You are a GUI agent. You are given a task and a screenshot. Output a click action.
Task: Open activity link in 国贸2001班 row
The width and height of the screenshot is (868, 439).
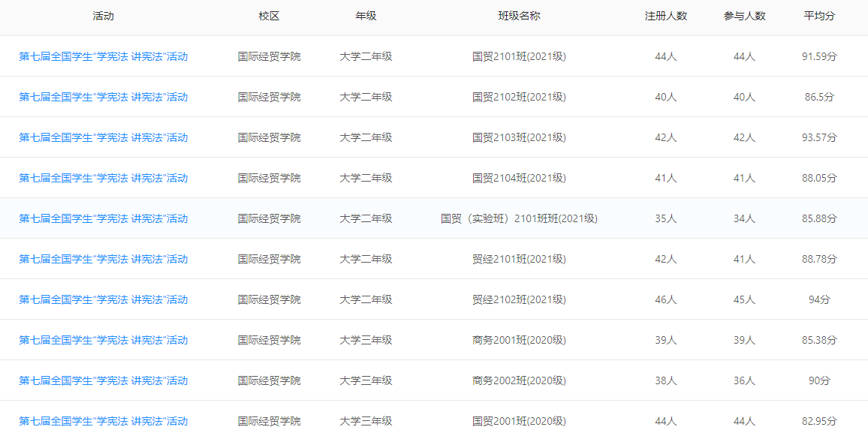click(104, 421)
